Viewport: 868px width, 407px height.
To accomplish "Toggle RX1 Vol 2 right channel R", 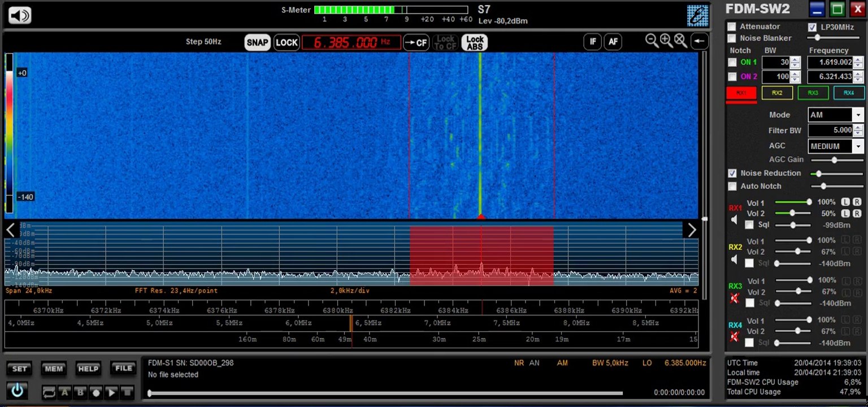I will [x=857, y=213].
